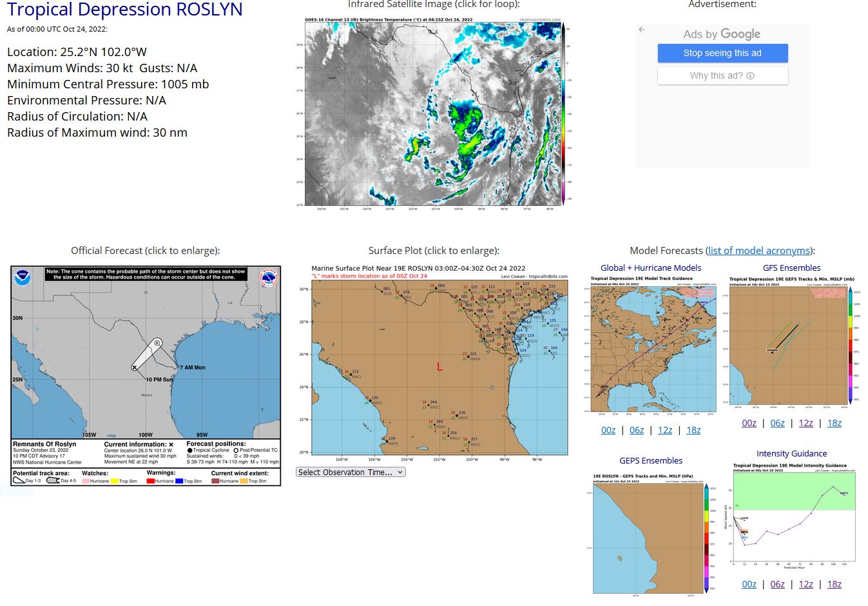868x606 pixels.
Task: Open 12z link under GFS Ensembles
Action: point(806,423)
